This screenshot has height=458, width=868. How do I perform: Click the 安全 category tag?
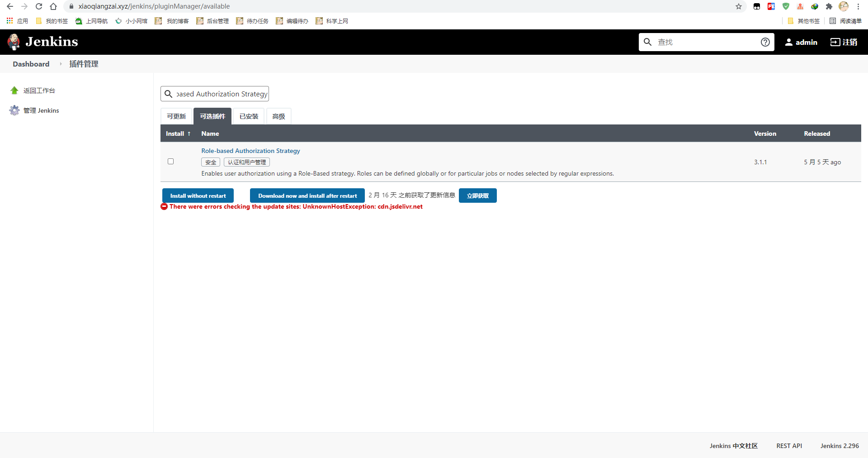211,162
